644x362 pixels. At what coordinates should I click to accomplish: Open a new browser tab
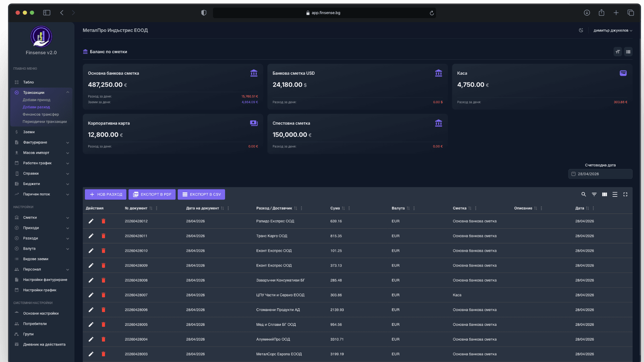coord(616,13)
